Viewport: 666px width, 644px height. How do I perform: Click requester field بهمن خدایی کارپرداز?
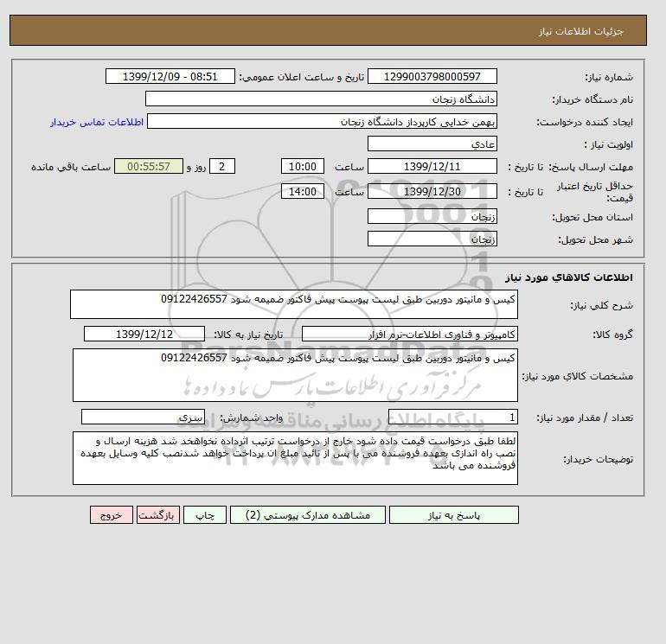[x=322, y=121]
